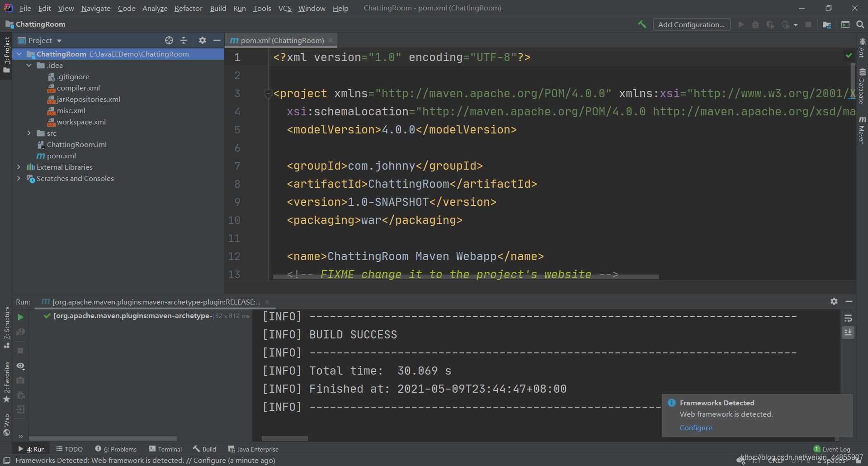The height and width of the screenshot is (466, 868).
Task: Open the Structure tool window on left edge
Action: pyautogui.click(x=7, y=327)
